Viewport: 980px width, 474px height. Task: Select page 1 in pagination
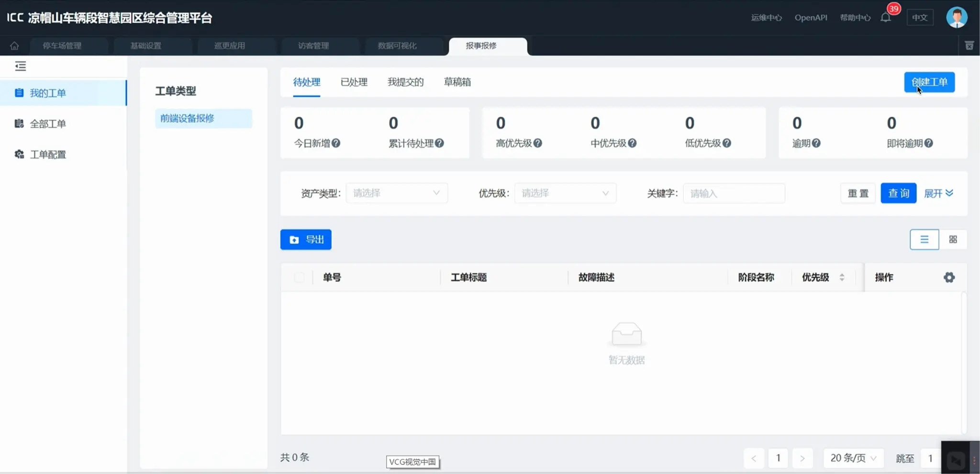(778, 458)
